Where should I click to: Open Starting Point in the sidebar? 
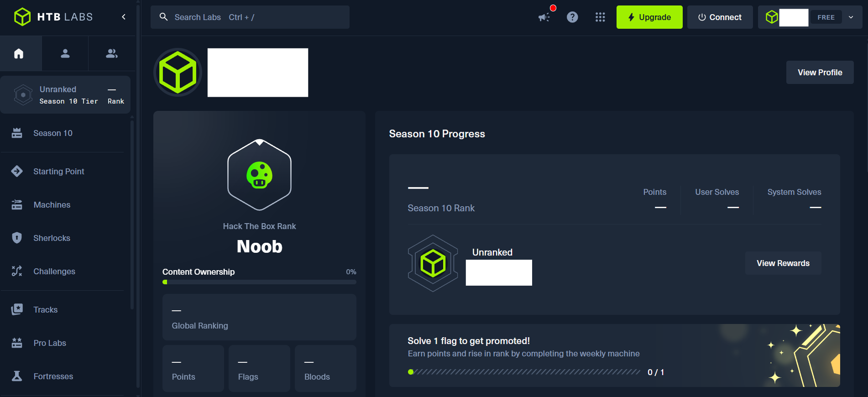coord(59,172)
